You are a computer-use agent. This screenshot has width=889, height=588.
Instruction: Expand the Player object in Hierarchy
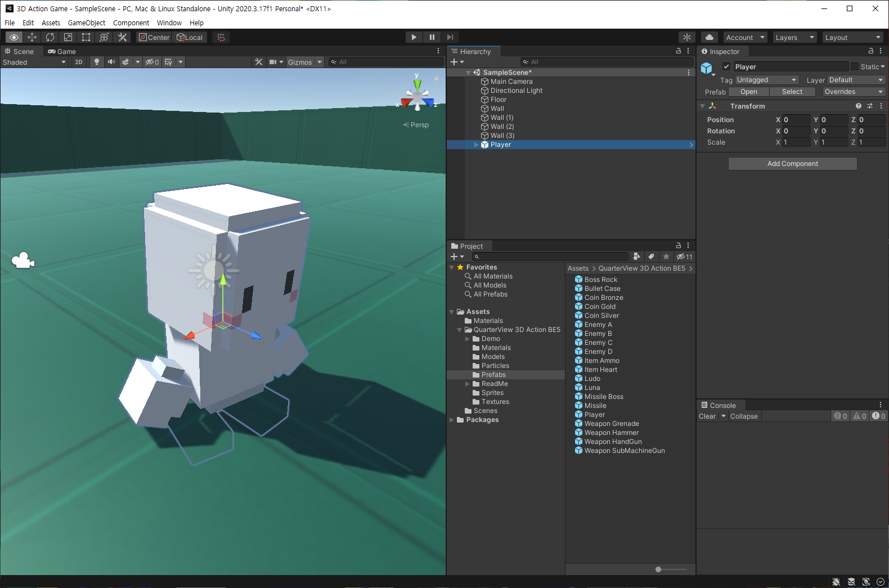coord(476,145)
